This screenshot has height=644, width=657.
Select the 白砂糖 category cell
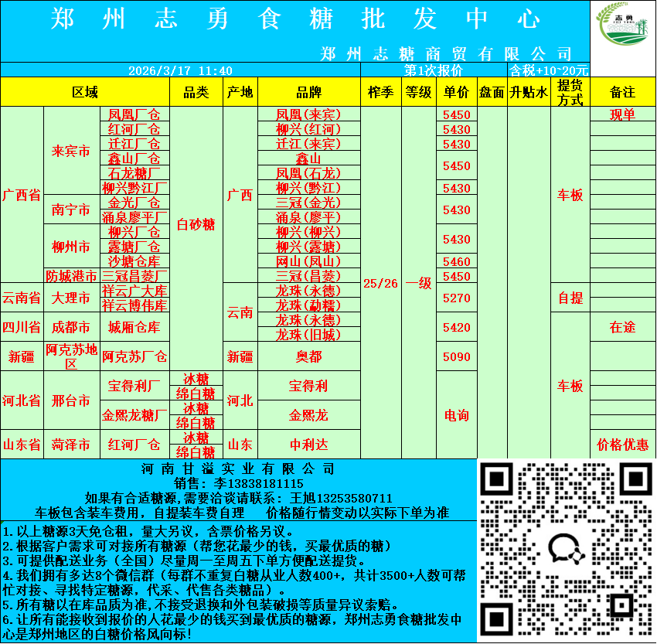coord(196,224)
